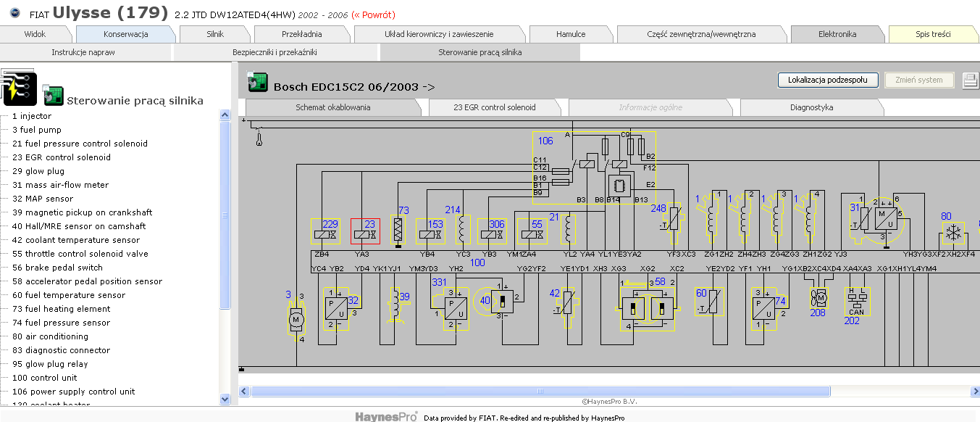Viewport: 980px width, 422px height.
Task: Select component 214 coil symbol in diagram
Action: 462,231
